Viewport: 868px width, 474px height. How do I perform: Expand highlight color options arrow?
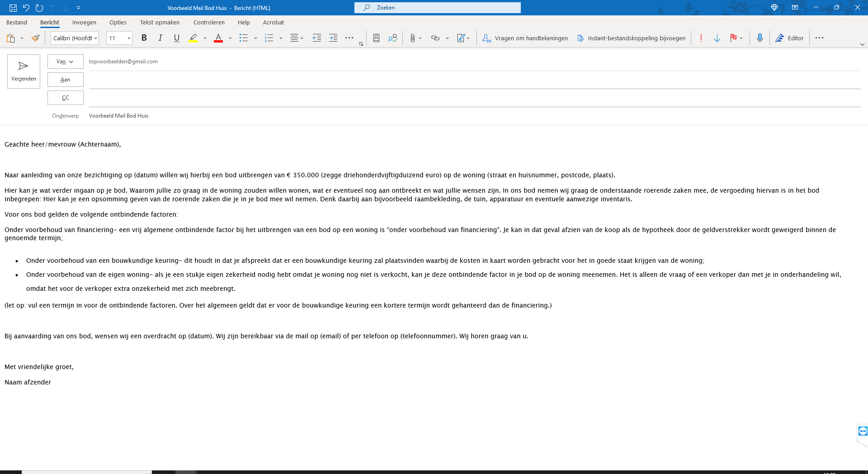205,38
